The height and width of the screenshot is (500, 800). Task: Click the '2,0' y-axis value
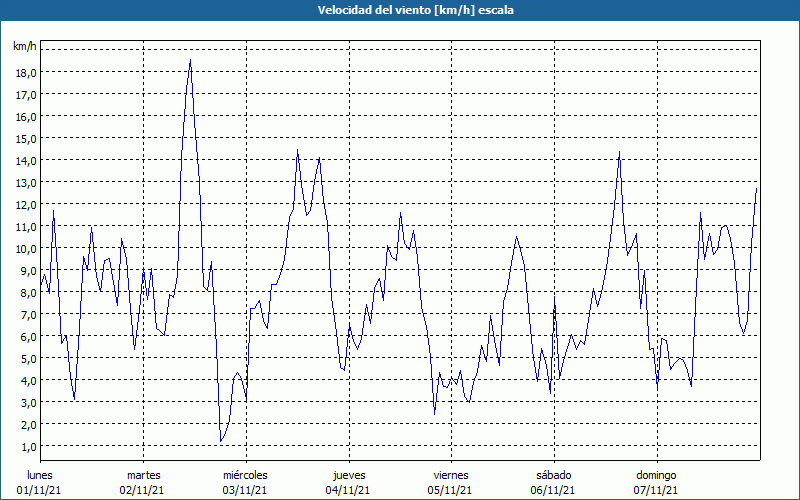29,424
